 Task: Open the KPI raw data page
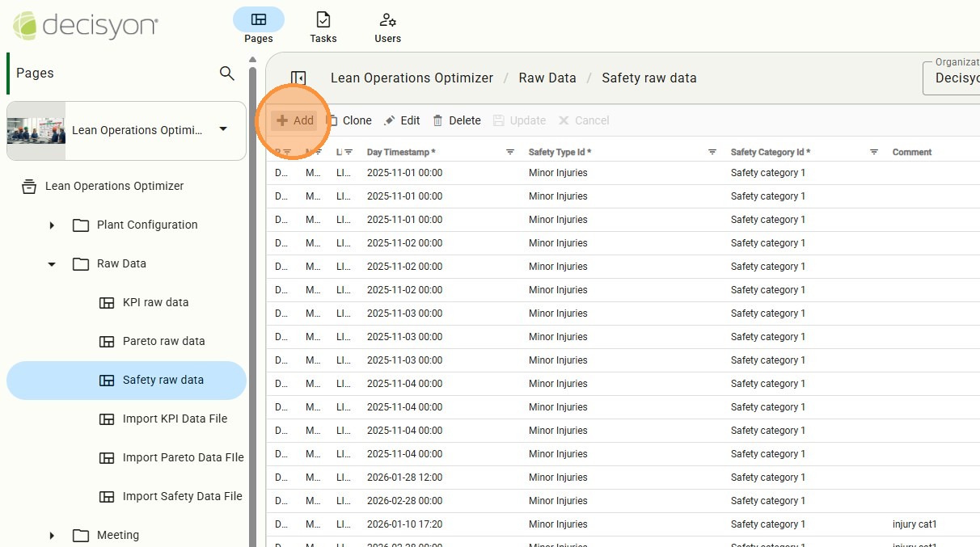[155, 303]
